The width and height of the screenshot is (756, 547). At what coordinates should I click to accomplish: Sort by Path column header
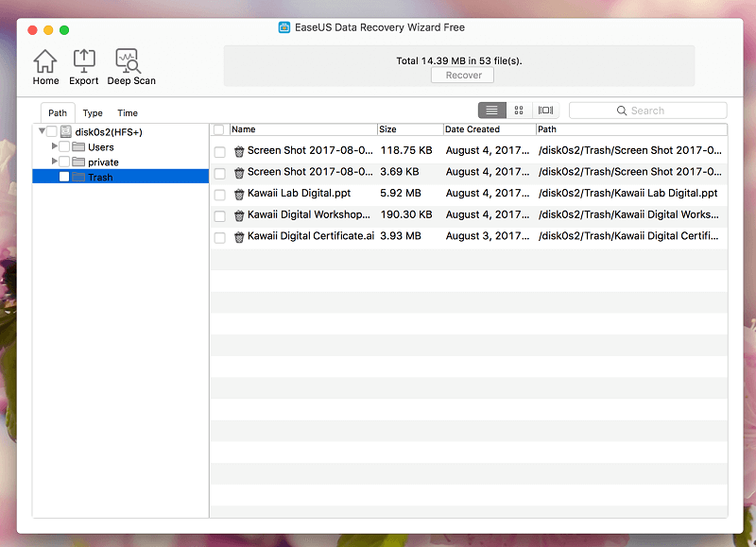pos(631,129)
